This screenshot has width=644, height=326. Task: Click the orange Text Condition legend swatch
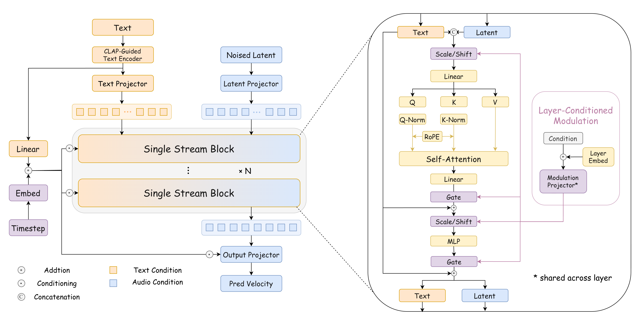(113, 270)
